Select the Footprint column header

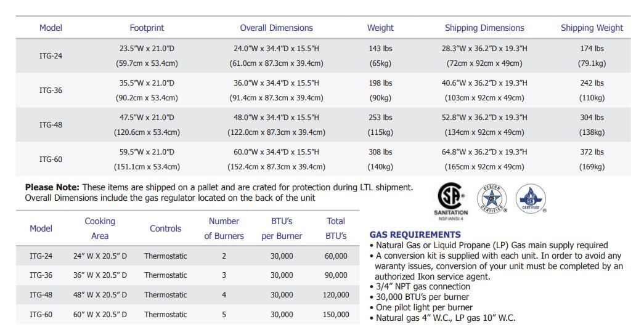click(147, 28)
